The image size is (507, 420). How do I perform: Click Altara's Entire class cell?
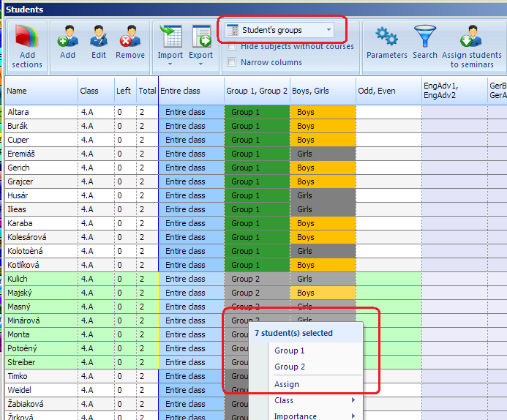[x=192, y=112]
